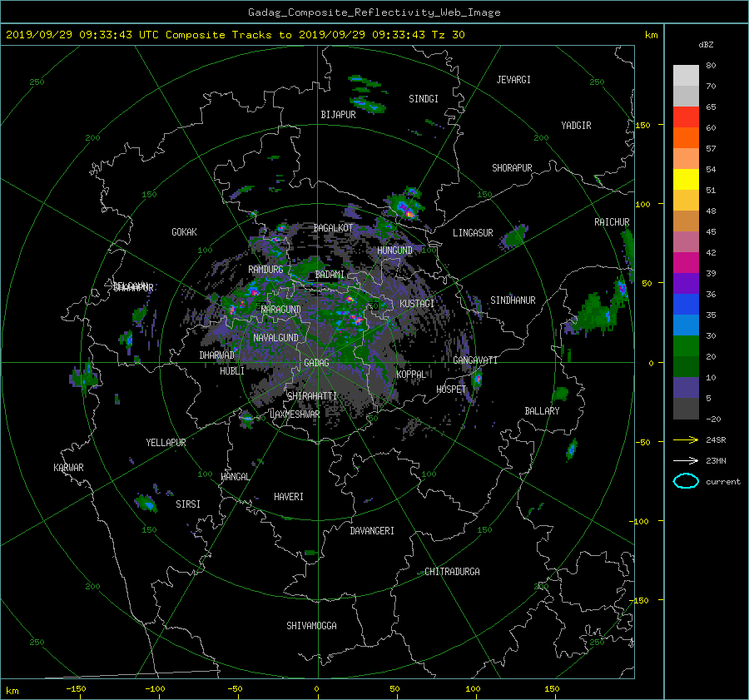749x700 pixels.
Task: Click on the 'CHITRADURGA' label
Action: (452, 572)
